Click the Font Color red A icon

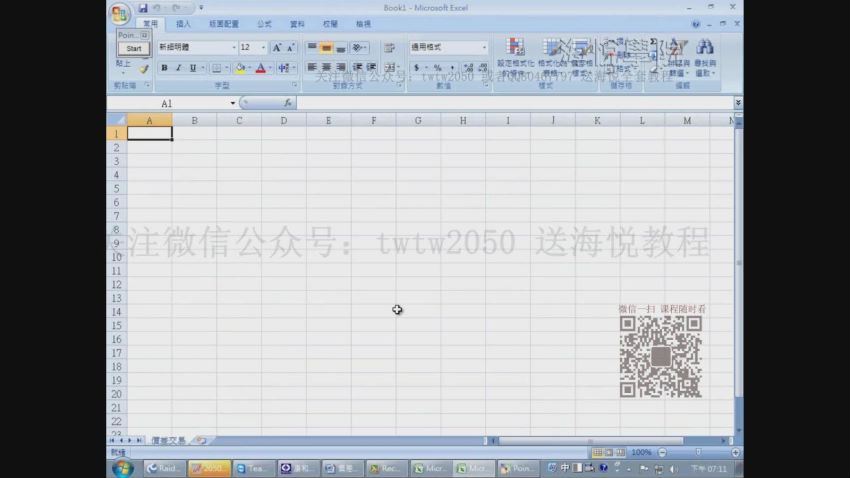coord(261,68)
